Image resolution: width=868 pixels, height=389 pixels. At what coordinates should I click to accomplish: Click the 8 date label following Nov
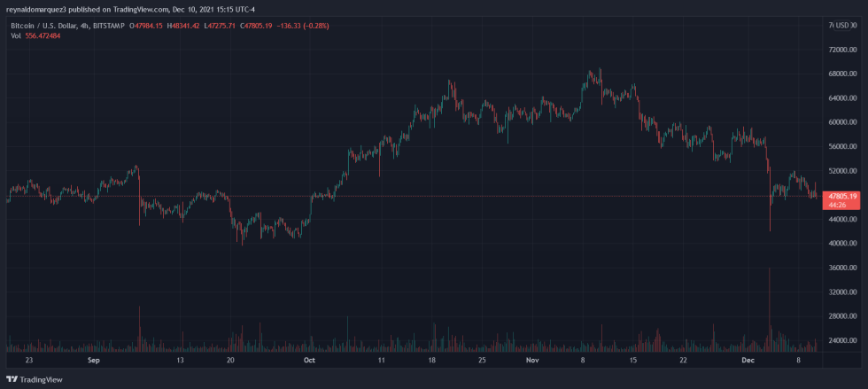point(583,360)
